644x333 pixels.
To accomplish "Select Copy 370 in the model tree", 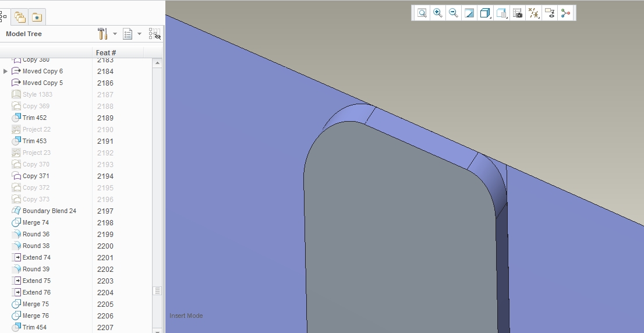I will (36, 164).
